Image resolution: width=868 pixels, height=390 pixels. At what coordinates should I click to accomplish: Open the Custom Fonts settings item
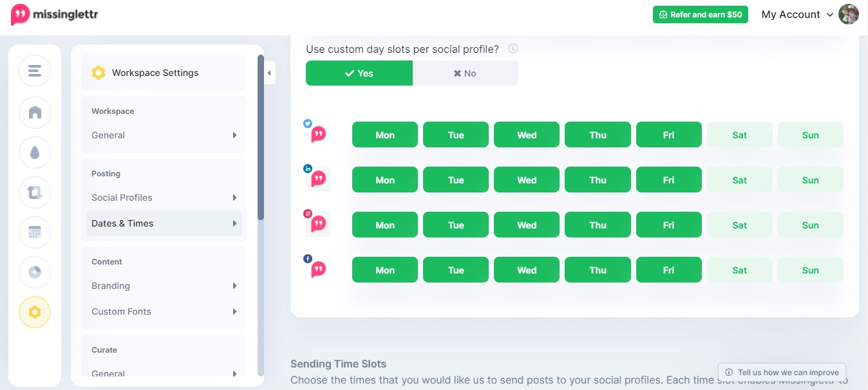coord(164,311)
